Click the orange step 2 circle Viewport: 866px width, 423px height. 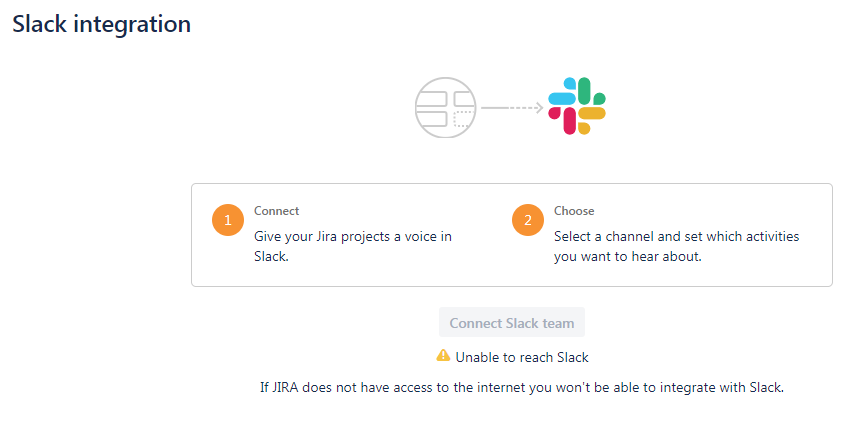coord(528,220)
